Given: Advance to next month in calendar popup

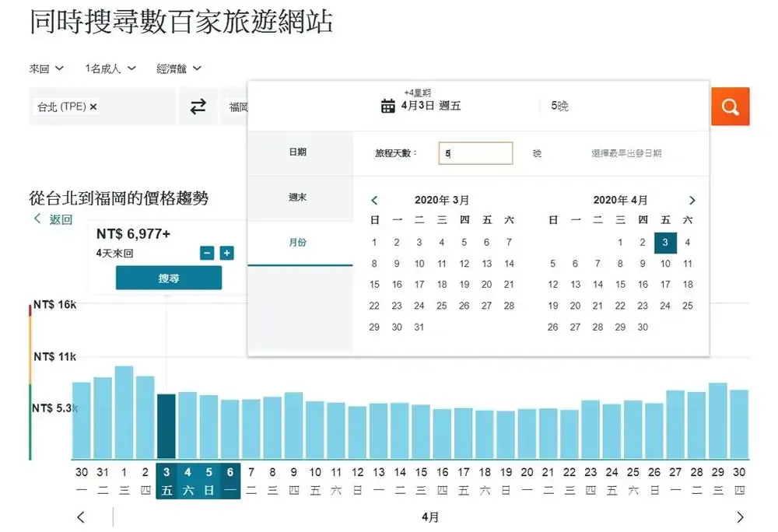Looking at the screenshot, I should click(x=692, y=201).
